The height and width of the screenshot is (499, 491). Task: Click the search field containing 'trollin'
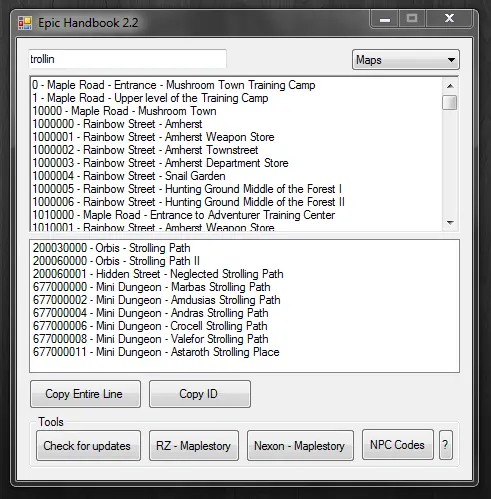click(128, 59)
